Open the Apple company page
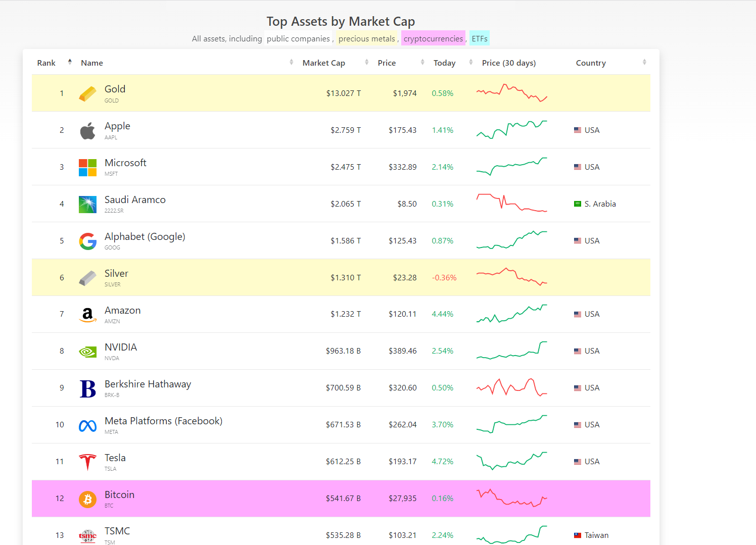The height and width of the screenshot is (545, 756). tap(117, 126)
